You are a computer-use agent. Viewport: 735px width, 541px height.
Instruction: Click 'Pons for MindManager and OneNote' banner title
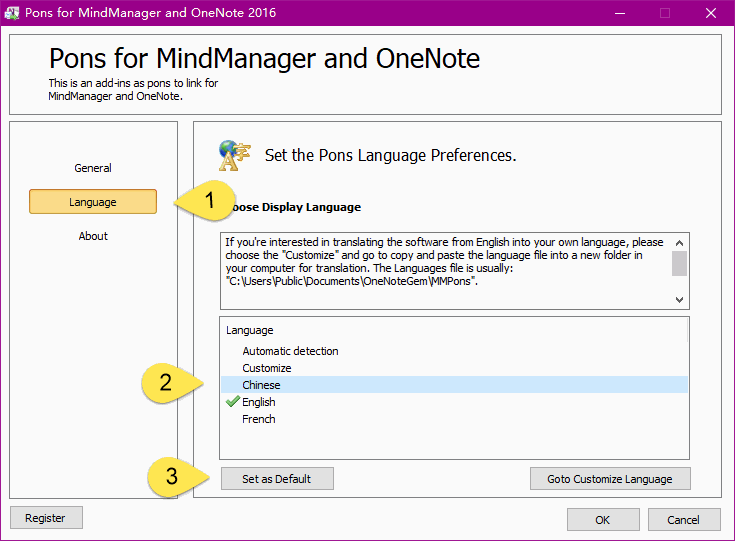[264, 59]
